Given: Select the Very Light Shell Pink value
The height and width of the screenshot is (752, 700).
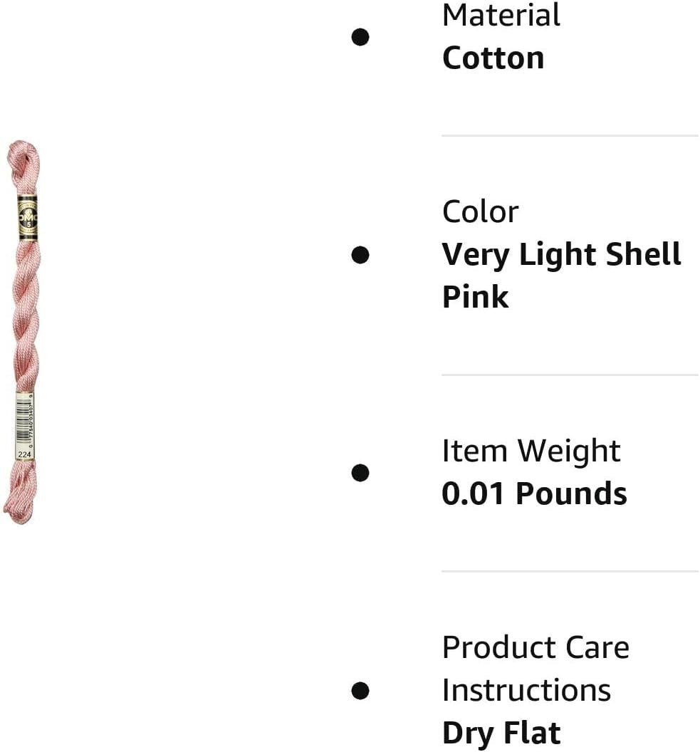Looking at the screenshot, I should pos(561,275).
